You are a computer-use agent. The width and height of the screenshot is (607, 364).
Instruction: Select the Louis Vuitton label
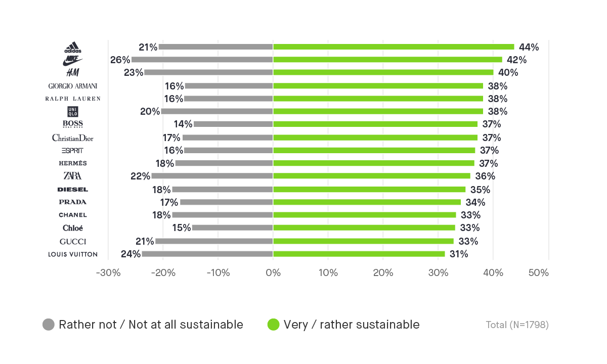pyautogui.click(x=73, y=254)
